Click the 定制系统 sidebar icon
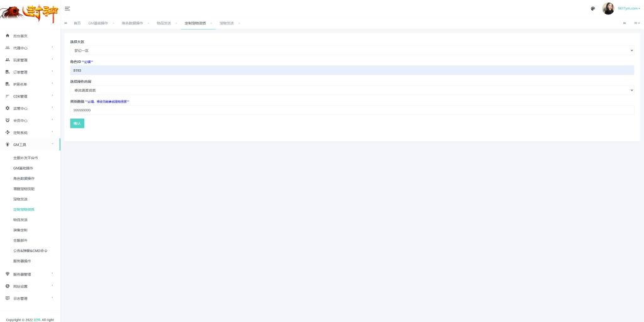This screenshot has height=322, width=644. coord(8,133)
